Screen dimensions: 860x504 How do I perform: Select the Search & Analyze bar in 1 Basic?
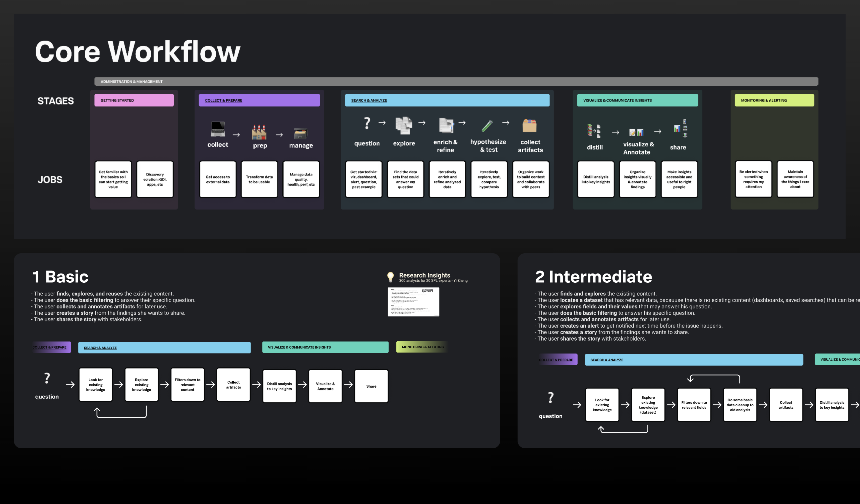(x=164, y=348)
